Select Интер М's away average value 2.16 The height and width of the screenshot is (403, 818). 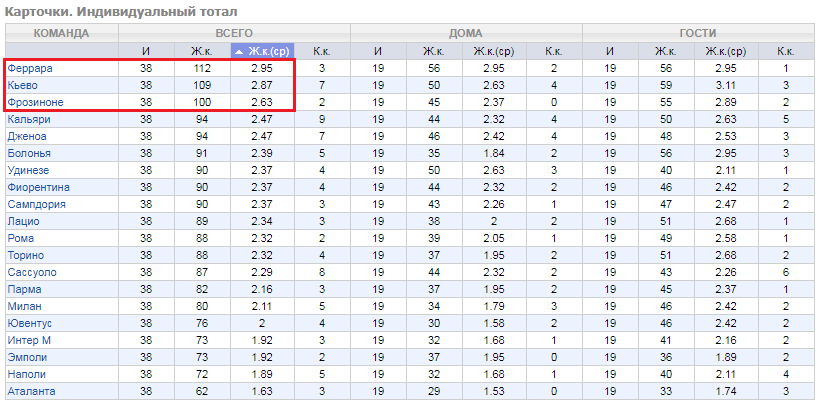[726, 340]
